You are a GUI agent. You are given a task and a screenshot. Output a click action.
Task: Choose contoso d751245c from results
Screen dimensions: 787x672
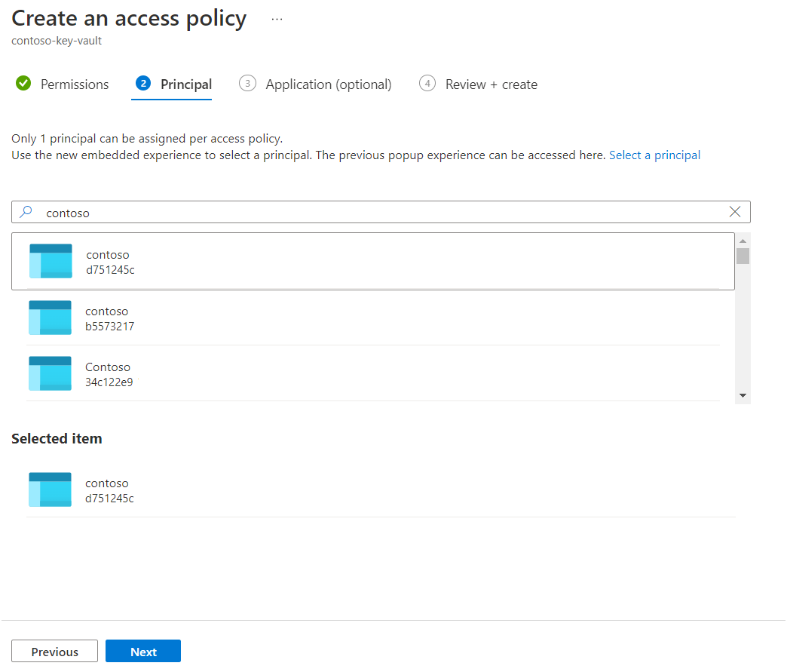pyautogui.click(x=373, y=261)
